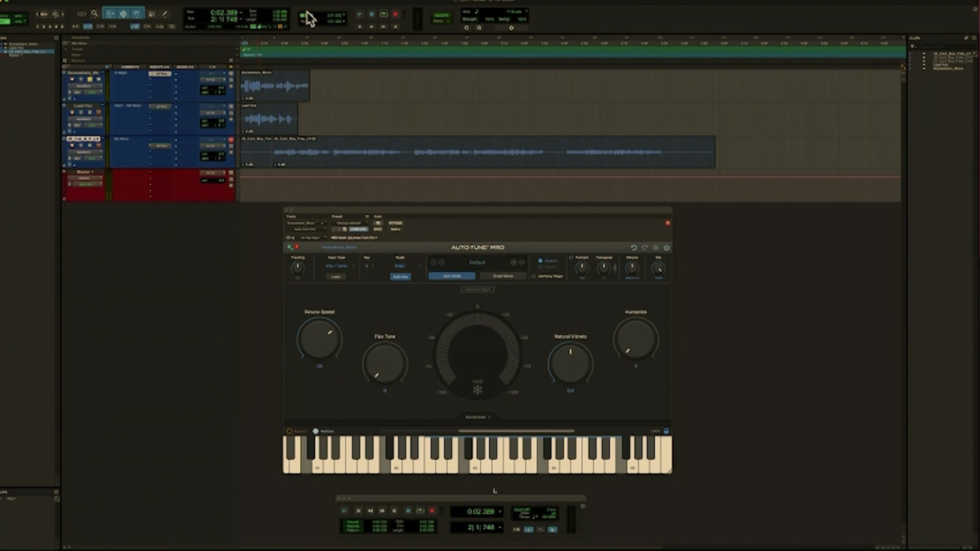Click the SENDS A-E column header
Screen dimensions: 980x551
pos(185,67)
